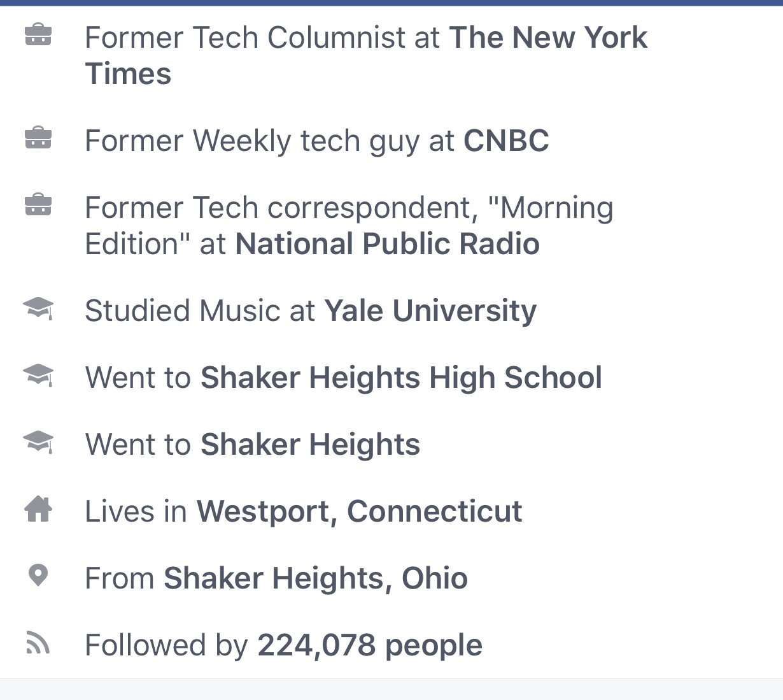Visit the National Public Radio link
The image size is (783, 700).
[x=387, y=244]
